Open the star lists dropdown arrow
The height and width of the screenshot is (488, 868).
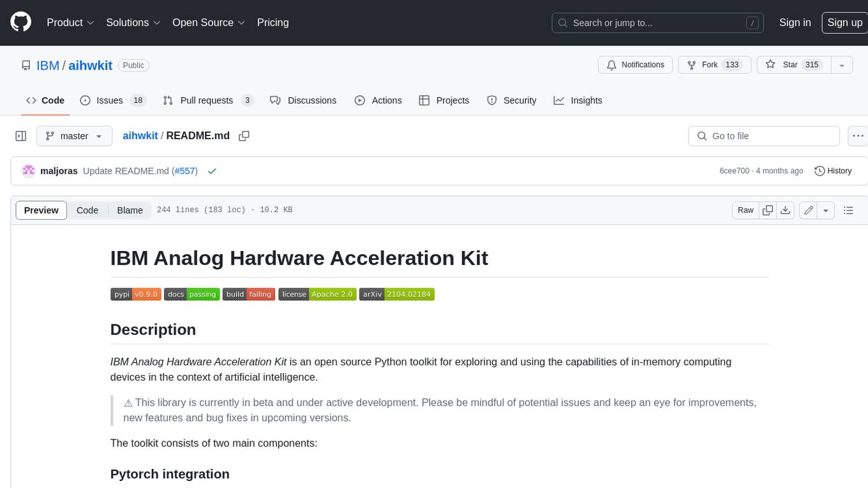pos(842,65)
